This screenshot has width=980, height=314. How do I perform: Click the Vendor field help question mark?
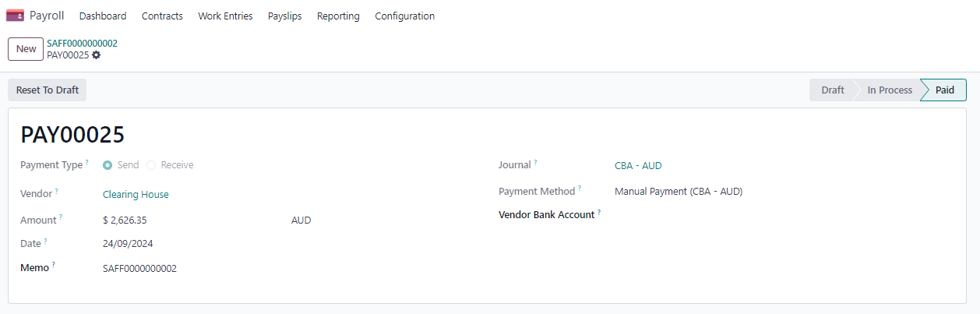click(x=57, y=192)
